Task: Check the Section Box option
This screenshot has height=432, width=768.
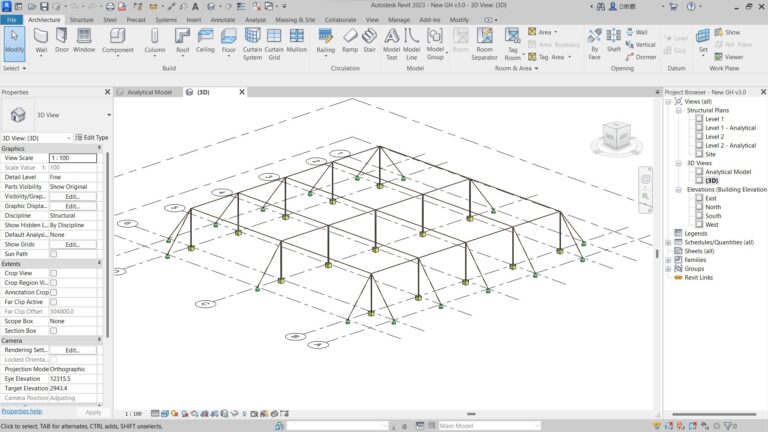Action: [54, 330]
